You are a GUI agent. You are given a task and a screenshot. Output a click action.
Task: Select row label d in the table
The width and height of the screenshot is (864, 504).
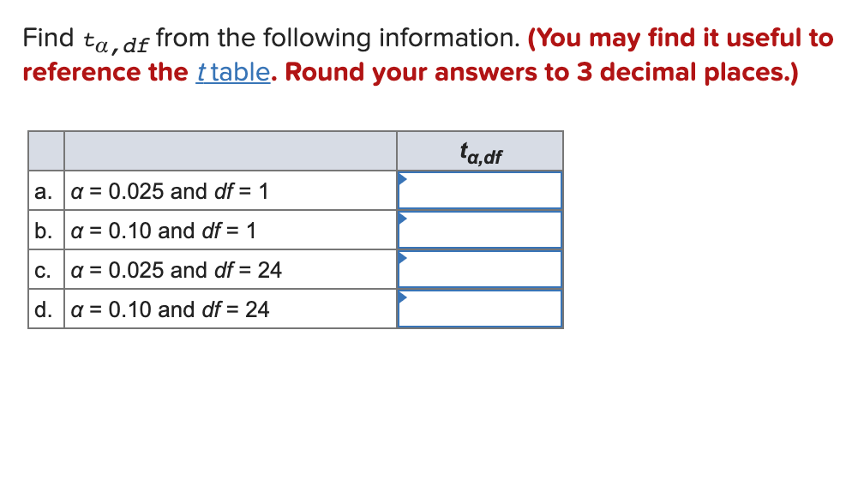[45, 309]
